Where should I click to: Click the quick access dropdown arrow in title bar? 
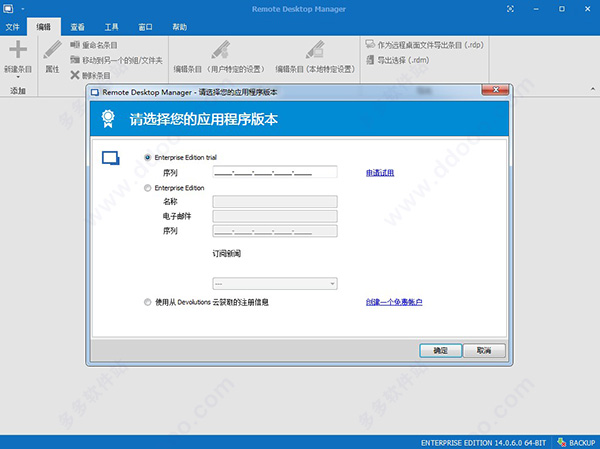(x=23, y=9)
